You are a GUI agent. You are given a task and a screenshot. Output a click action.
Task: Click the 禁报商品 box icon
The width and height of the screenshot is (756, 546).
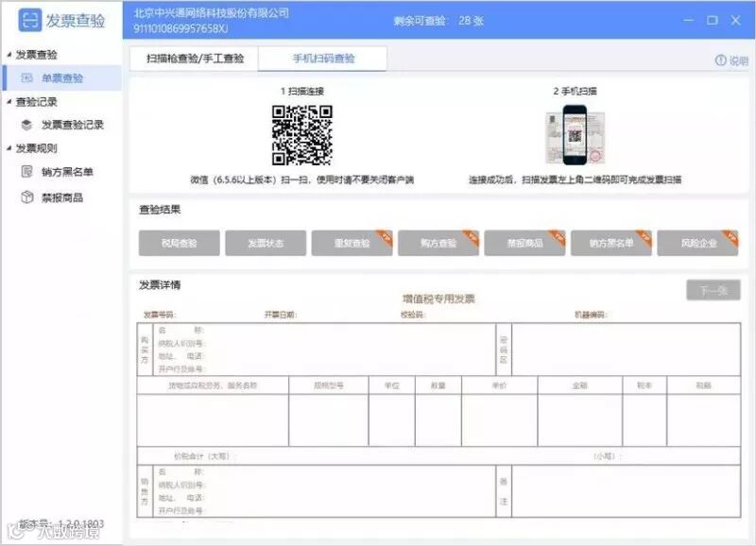27,197
